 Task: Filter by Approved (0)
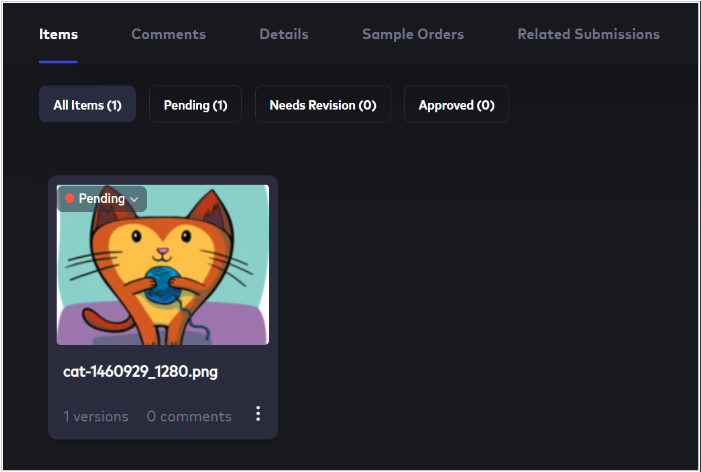456,104
